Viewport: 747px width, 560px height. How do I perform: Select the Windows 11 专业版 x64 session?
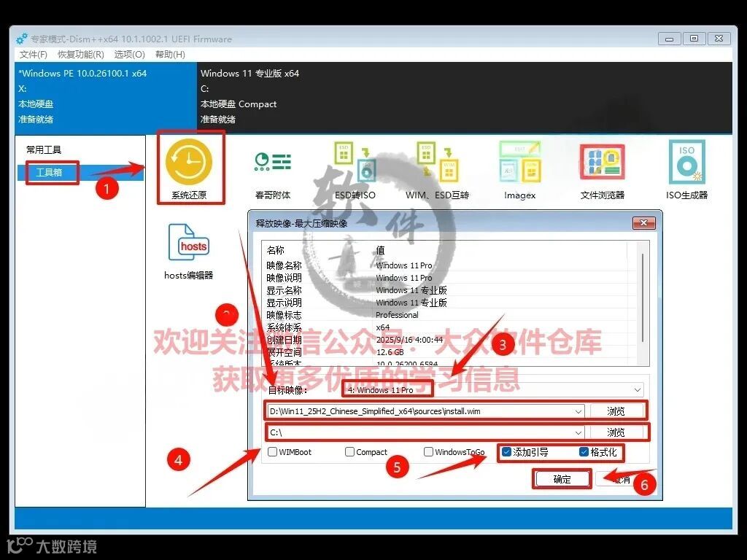[465, 97]
